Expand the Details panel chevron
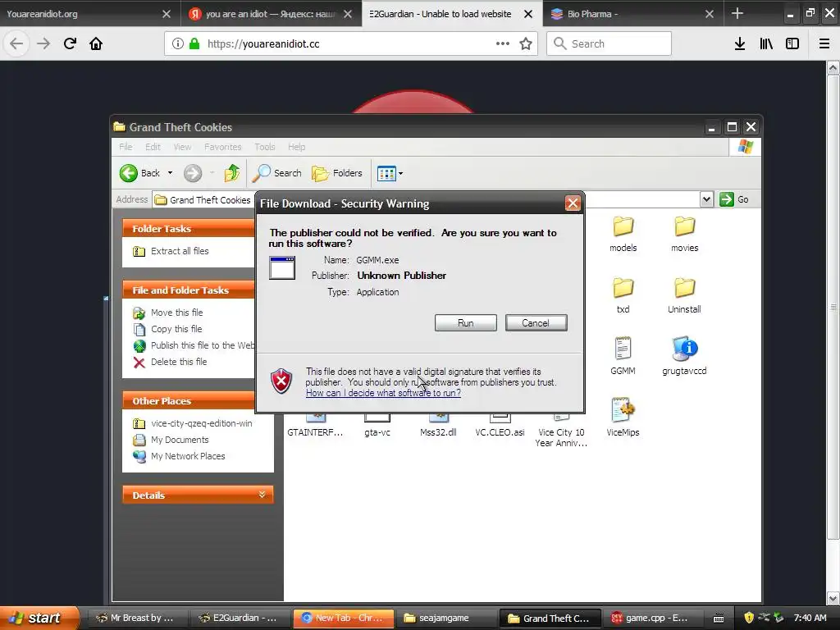This screenshot has width=840, height=630. tap(262, 495)
